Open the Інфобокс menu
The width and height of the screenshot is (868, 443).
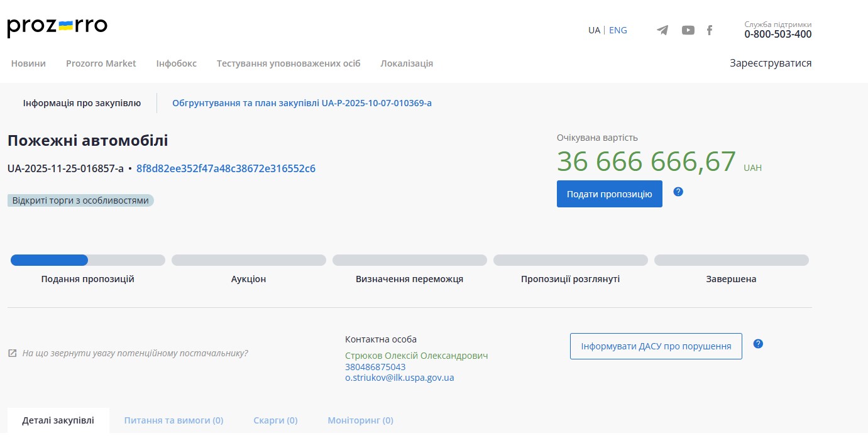pos(176,63)
